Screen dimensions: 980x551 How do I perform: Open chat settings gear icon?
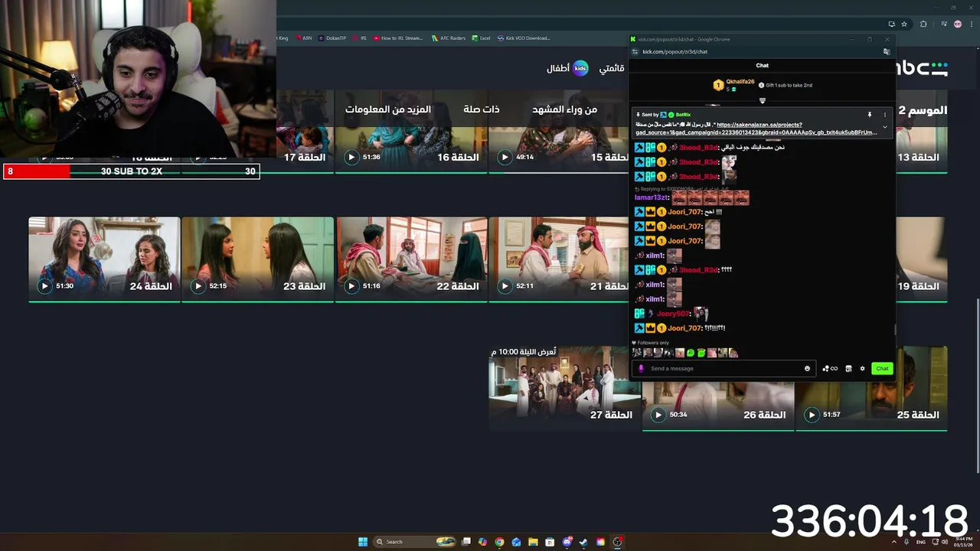[862, 369]
